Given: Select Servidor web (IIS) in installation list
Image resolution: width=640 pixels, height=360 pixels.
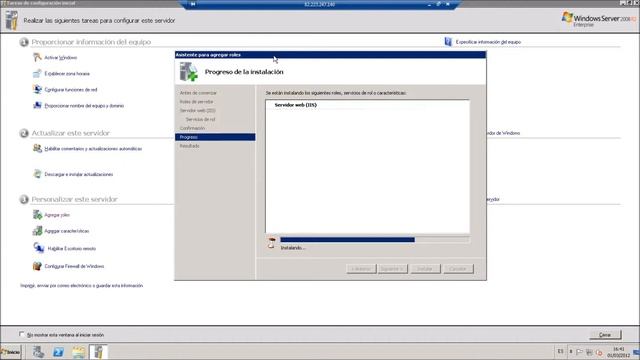Looking at the screenshot, I should (296, 105).
